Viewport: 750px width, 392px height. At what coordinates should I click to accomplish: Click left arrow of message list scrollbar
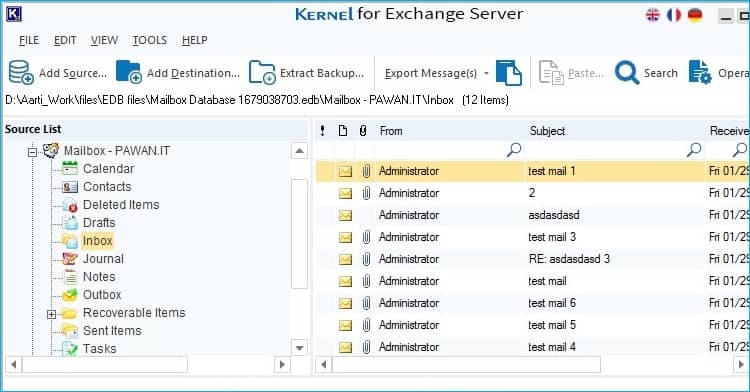coord(324,365)
